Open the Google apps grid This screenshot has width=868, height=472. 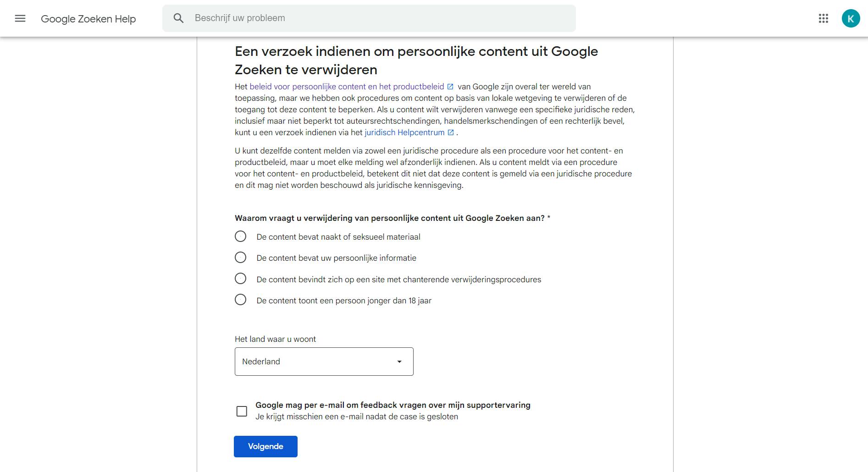click(823, 18)
